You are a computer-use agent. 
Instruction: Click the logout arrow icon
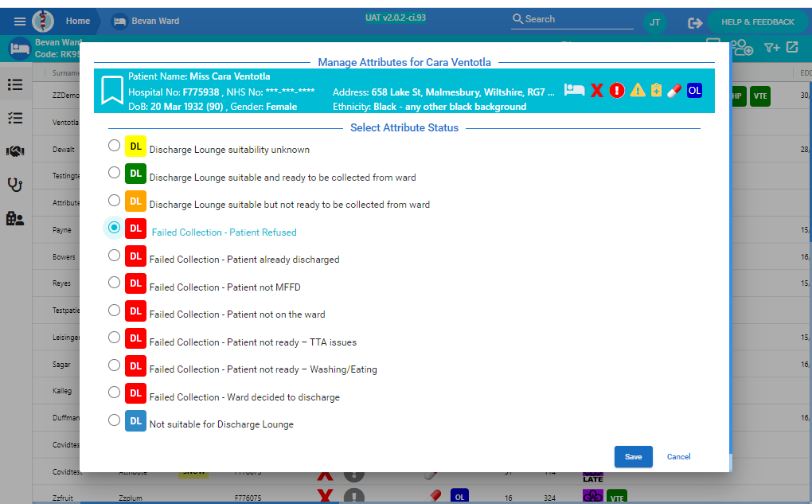pyautogui.click(x=695, y=23)
